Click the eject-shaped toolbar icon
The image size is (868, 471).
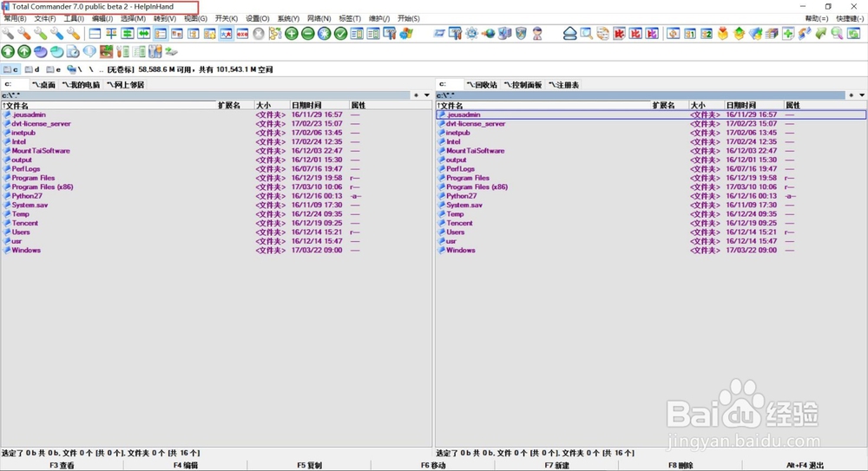tap(569, 34)
